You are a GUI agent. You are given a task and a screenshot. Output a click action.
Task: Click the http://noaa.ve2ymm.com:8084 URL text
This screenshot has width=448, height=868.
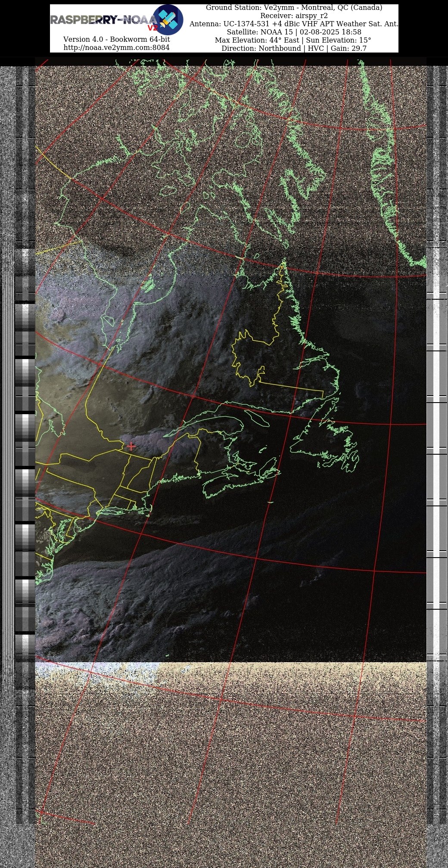pos(117,47)
